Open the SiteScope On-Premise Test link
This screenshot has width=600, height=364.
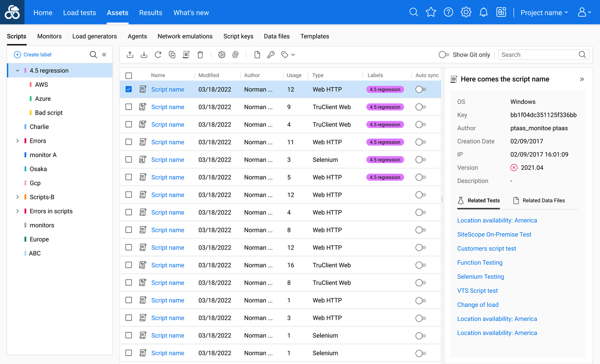[x=494, y=234]
